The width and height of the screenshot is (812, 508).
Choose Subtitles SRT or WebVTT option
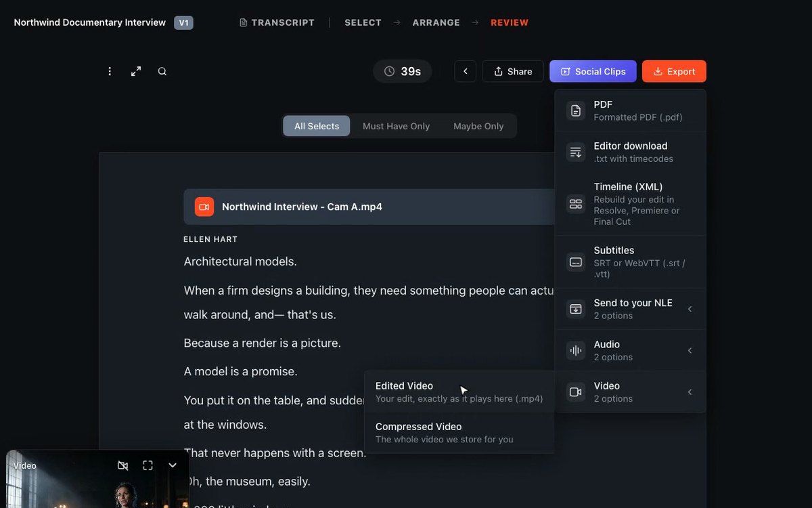[630, 262]
